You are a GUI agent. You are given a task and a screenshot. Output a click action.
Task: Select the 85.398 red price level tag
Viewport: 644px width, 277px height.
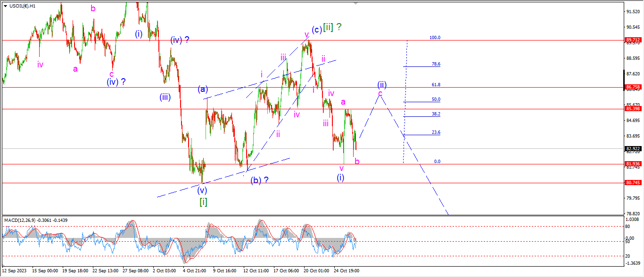point(632,109)
